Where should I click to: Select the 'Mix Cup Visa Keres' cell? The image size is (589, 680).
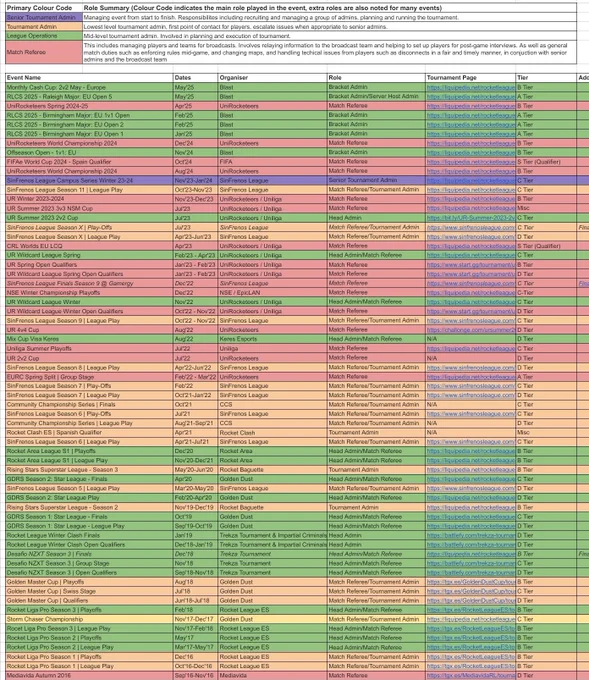[89, 339]
